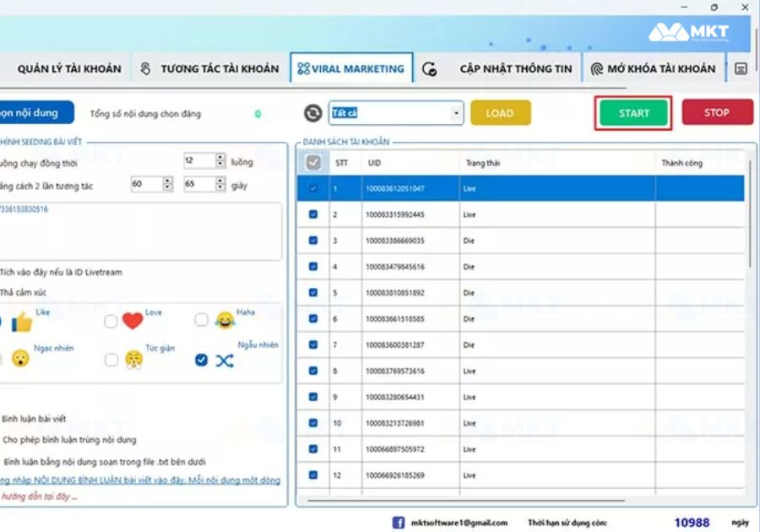The height and width of the screenshot is (532, 760).
Task: Click the Haha laughing emoji icon
Action: tap(224, 321)
